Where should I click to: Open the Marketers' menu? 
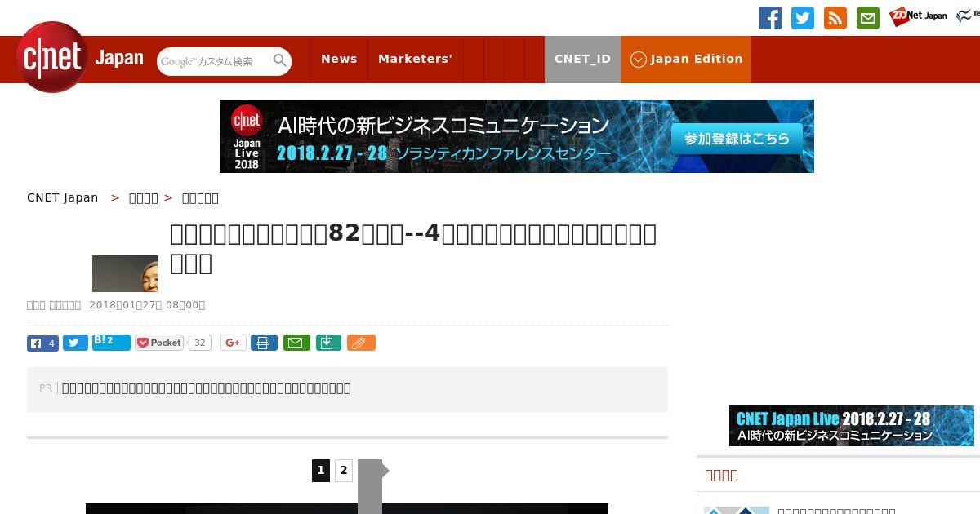coord(415,59)
